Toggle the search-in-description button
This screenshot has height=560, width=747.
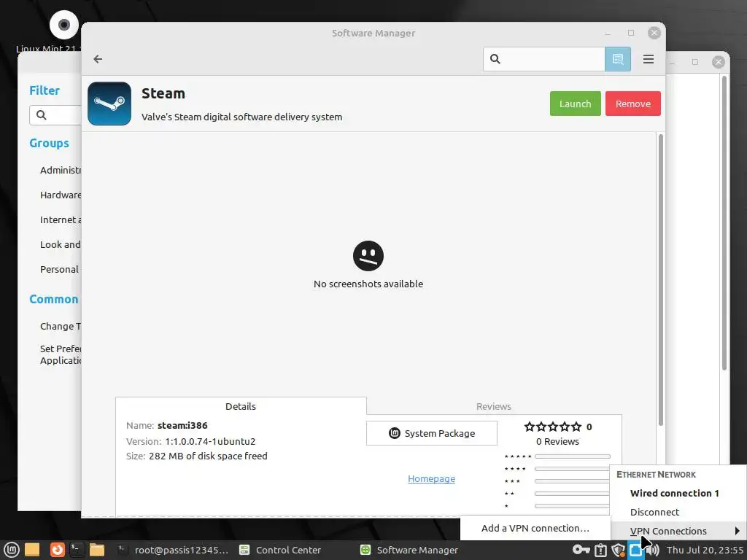pos(617,59)
